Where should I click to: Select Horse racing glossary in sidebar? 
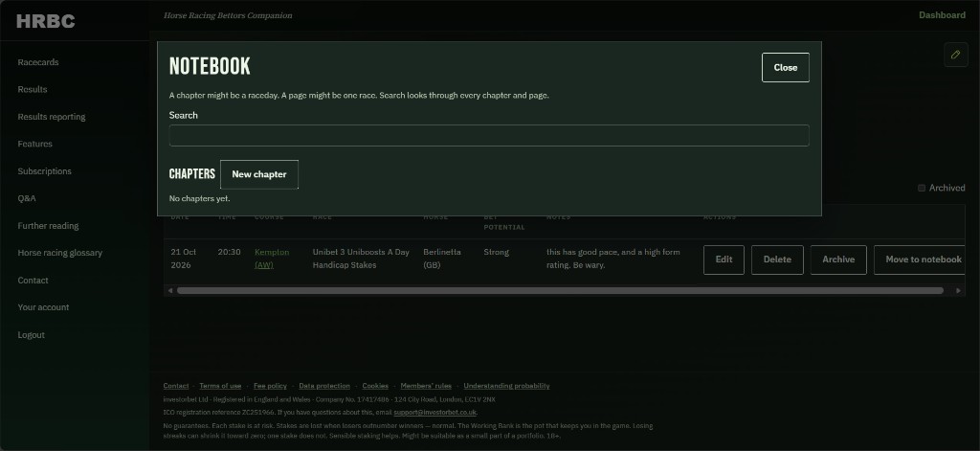coord(60,253)
